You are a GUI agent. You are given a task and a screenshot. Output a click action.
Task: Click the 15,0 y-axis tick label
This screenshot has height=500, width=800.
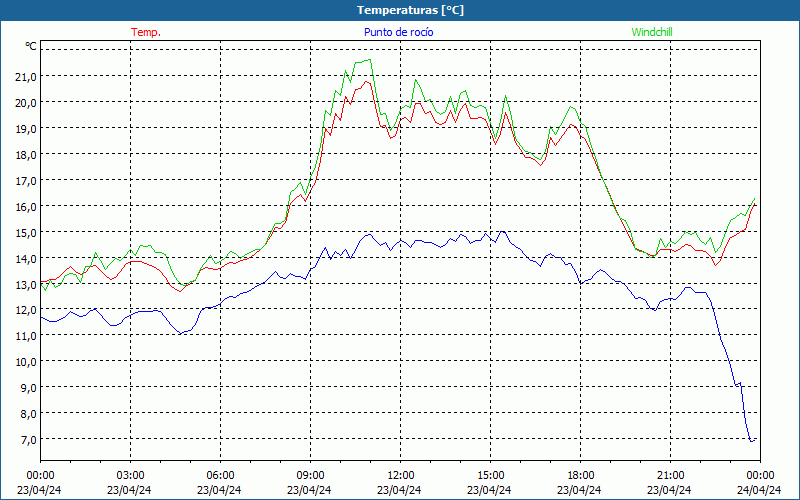coord(26,232)
